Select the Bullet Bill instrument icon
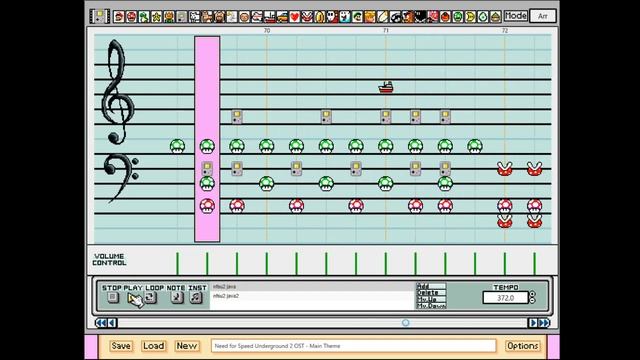640x360 pixels. pos(395,17)
